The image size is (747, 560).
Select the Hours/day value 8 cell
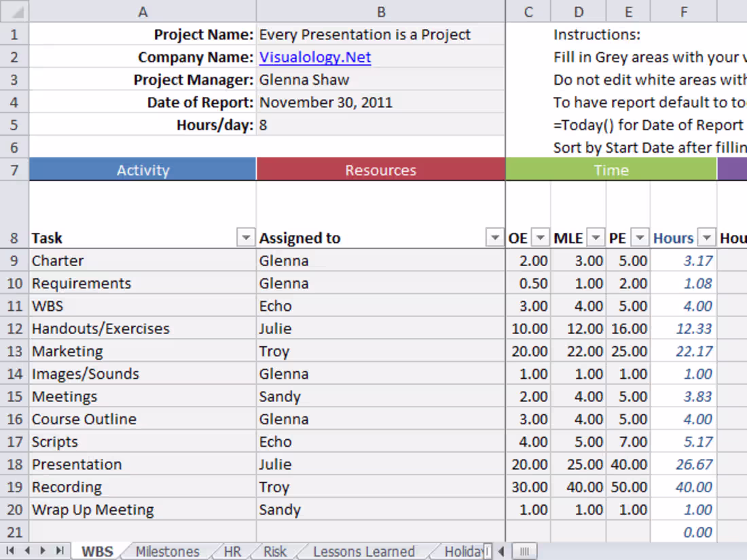(381, 125)
